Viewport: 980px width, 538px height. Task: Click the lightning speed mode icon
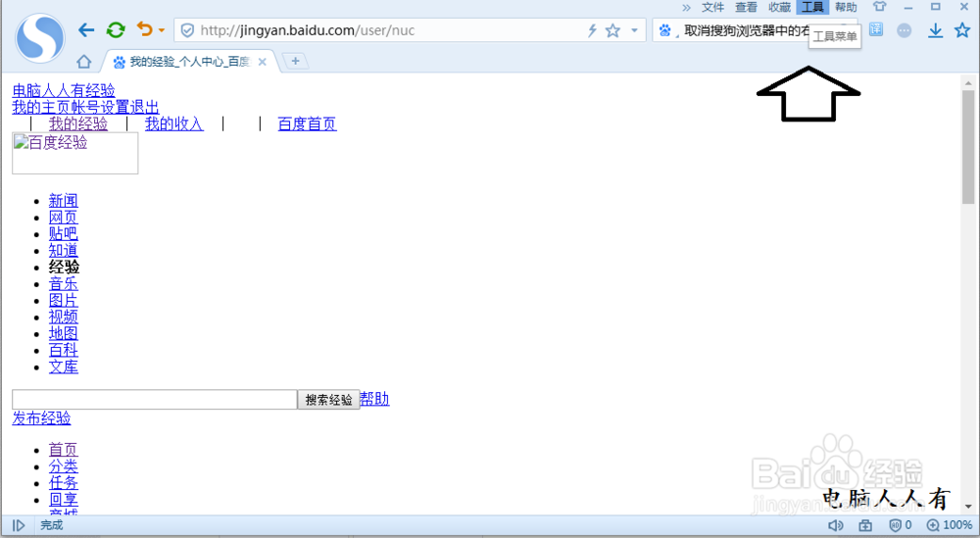click(x=592, y=30)
